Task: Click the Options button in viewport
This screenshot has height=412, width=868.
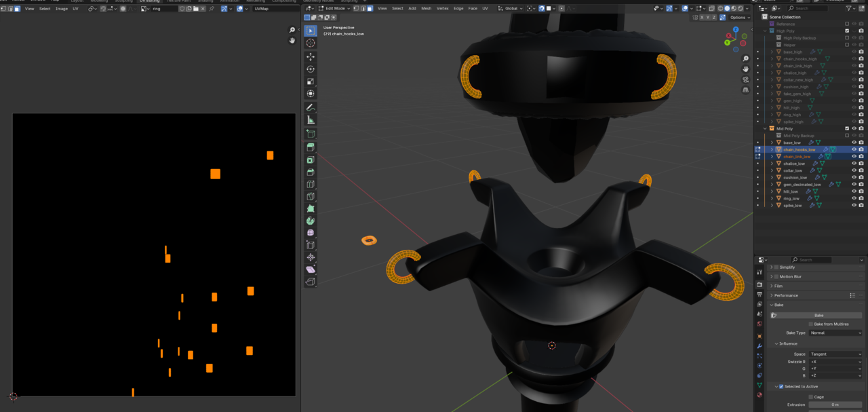Action: point(739,17)
